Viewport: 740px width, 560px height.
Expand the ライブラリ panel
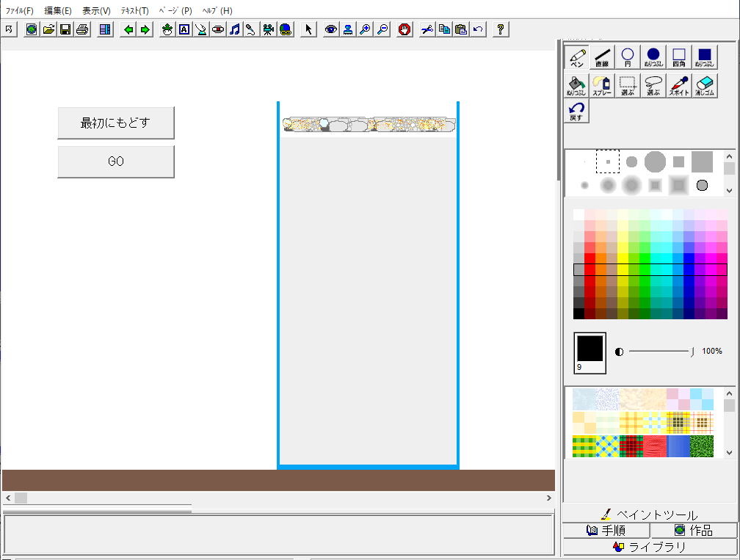click(649, 547)
